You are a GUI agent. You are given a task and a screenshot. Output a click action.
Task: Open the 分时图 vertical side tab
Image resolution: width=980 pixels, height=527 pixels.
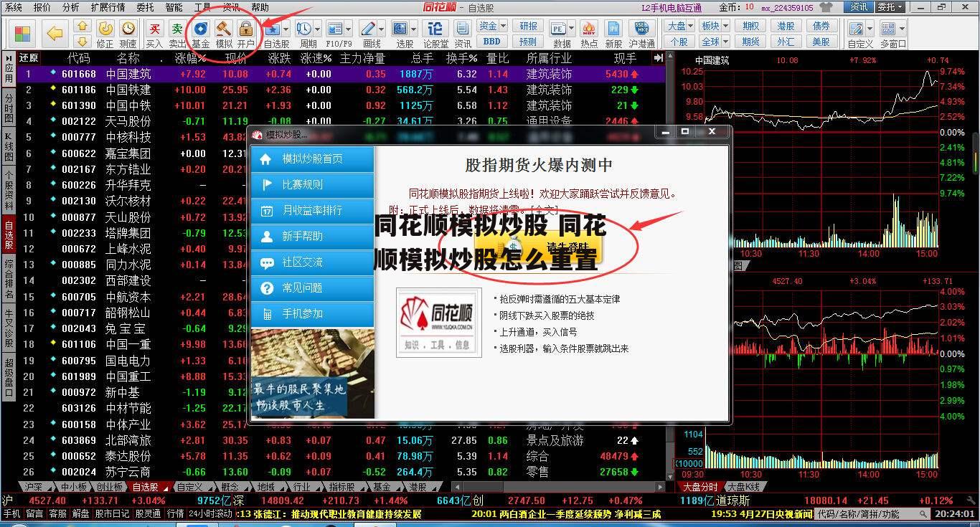[9, 108]
